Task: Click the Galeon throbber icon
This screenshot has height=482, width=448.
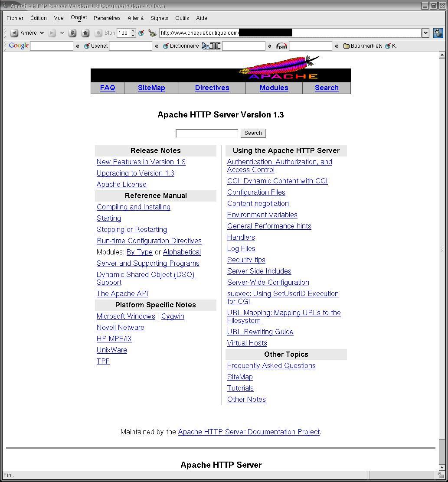Action: (x=438, y=33)
